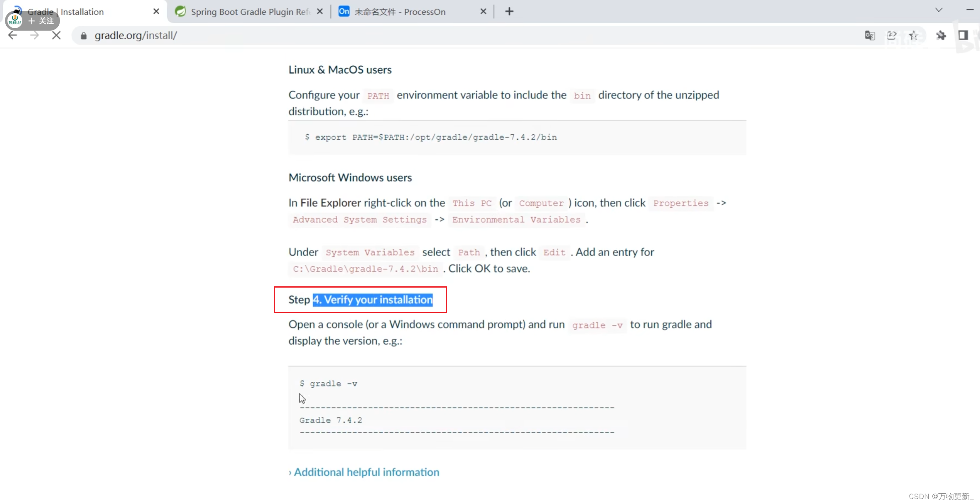Click the 'Microsoft Windows users' heading

coord(350,178)
